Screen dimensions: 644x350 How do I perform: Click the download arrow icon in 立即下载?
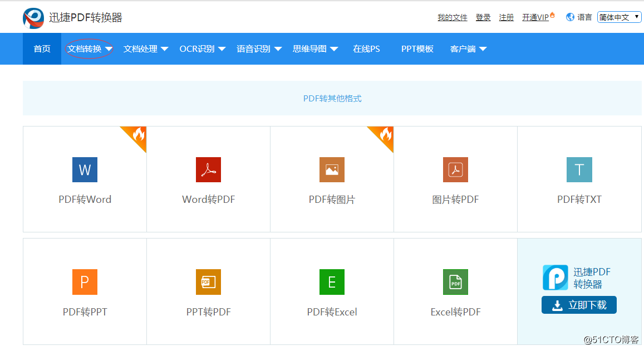click(x=557, y=305)
